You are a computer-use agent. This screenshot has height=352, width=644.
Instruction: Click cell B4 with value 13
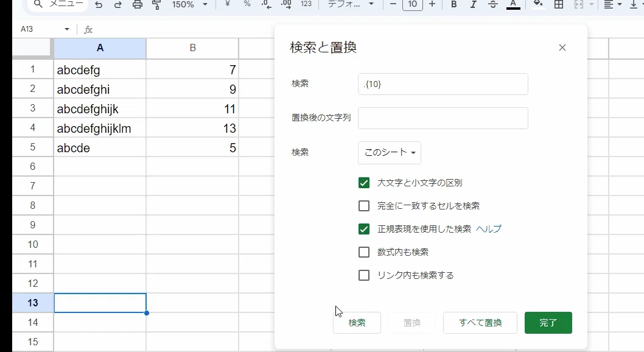[192, 128]
